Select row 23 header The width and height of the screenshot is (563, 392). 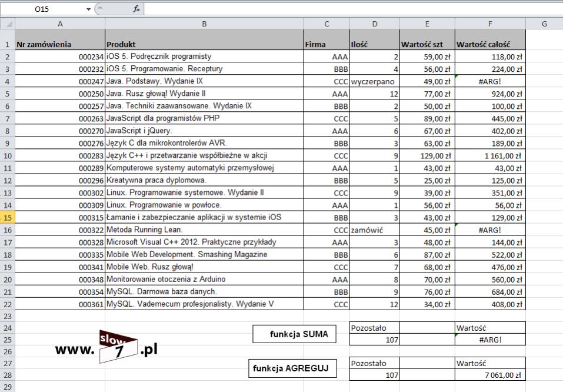pos(8,316)
